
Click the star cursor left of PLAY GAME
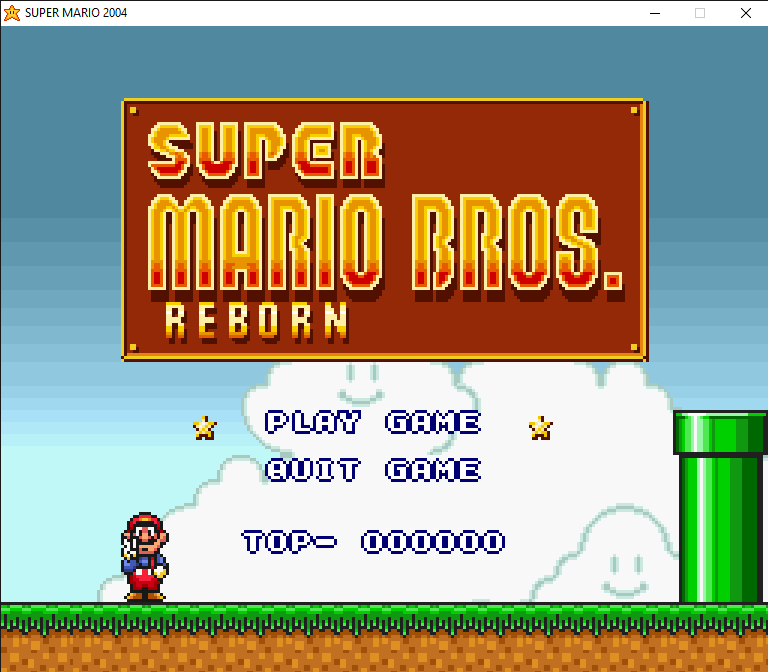(x=204, y=428)
